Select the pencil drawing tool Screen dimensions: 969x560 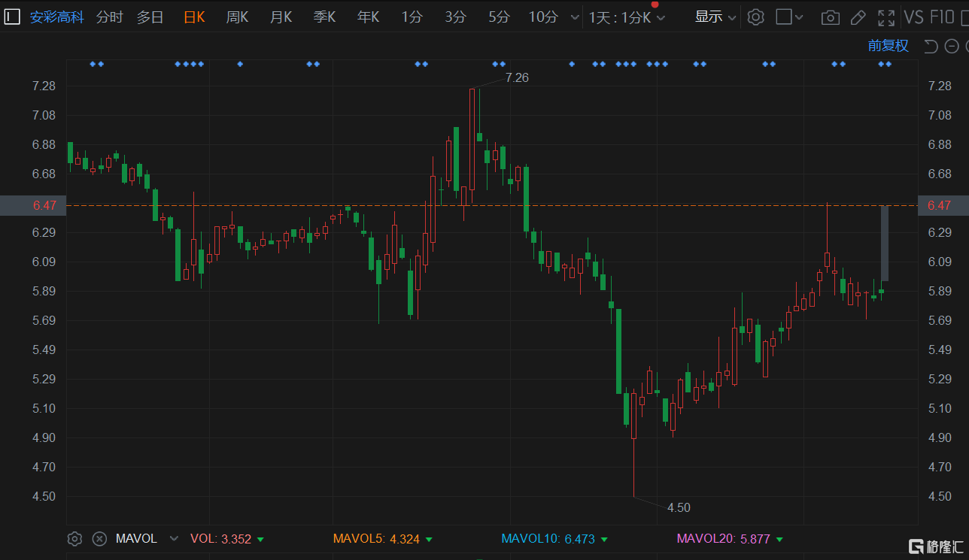coord(858,17)
